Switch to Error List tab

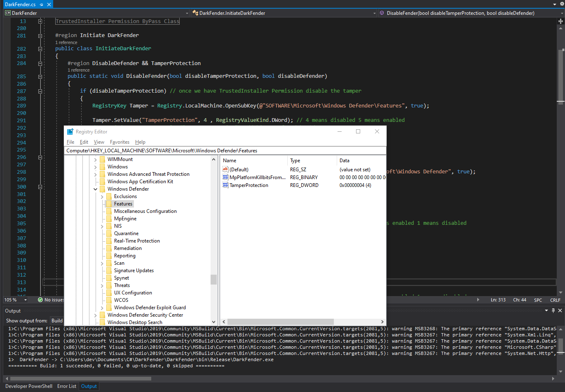(67, 386)
